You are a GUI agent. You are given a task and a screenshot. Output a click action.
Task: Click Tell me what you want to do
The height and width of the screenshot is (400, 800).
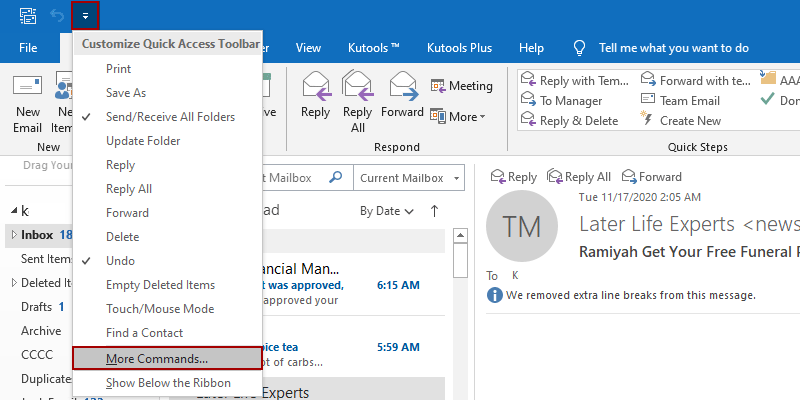tap(673, 48)
